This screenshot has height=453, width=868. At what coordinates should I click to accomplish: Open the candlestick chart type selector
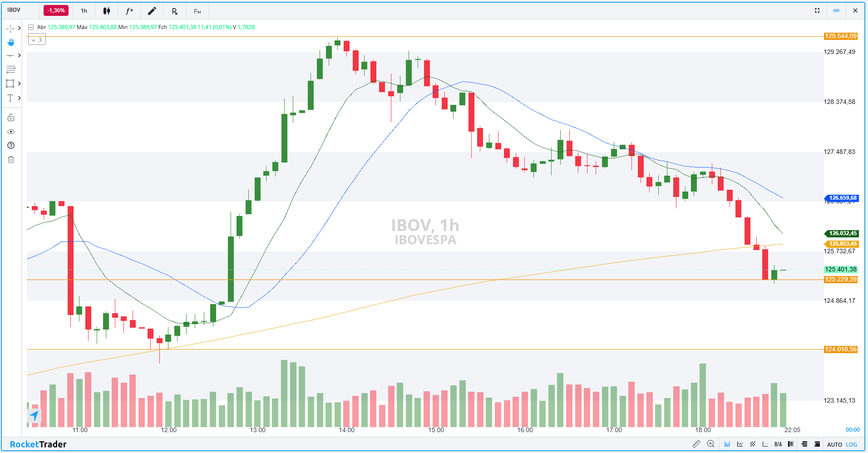(x=107, y=11)
